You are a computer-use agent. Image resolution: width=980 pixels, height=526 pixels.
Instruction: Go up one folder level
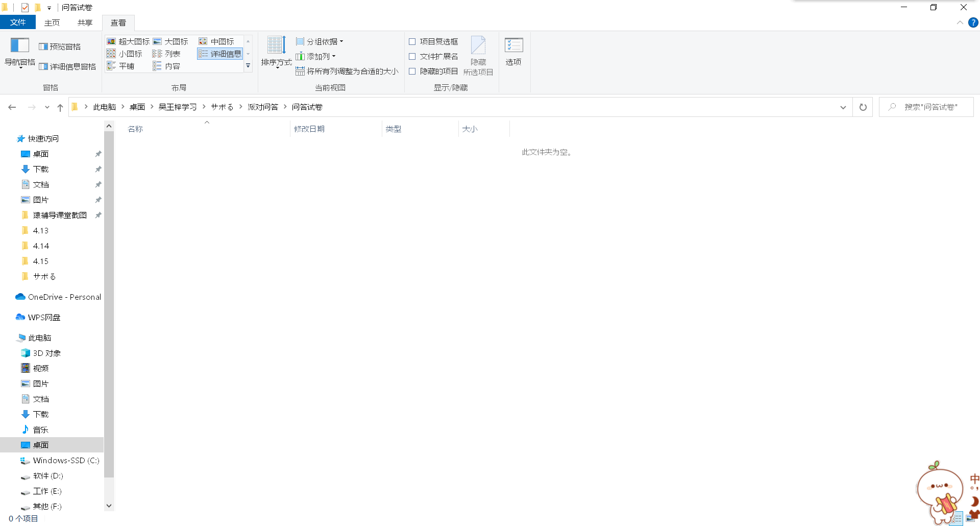[60, 107]
